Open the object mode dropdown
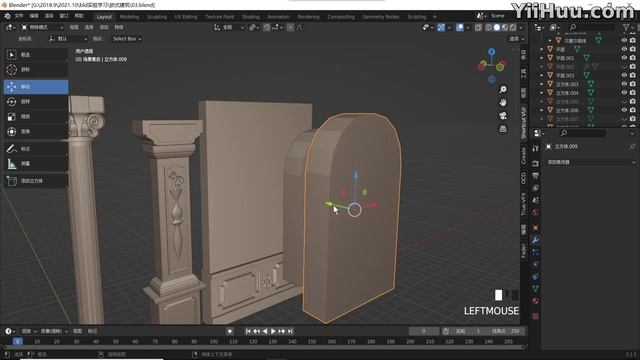Screen dimensions: 640x360 coord(42,27)
